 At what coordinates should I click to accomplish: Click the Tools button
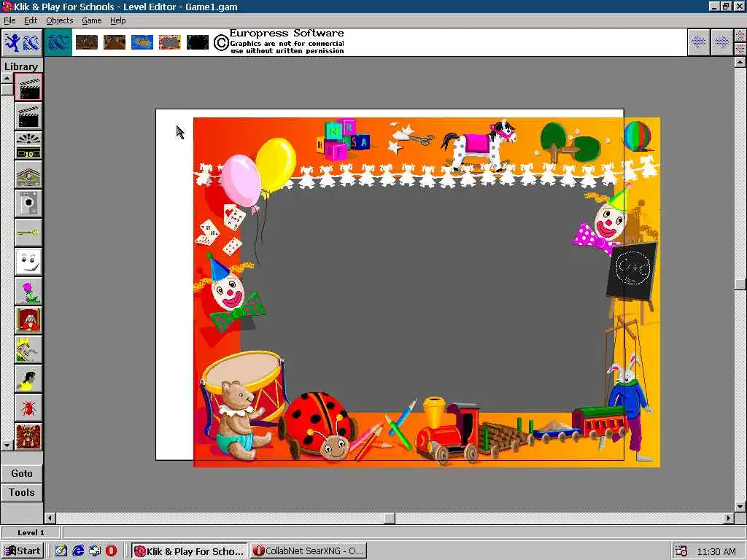tap(22, 492)
